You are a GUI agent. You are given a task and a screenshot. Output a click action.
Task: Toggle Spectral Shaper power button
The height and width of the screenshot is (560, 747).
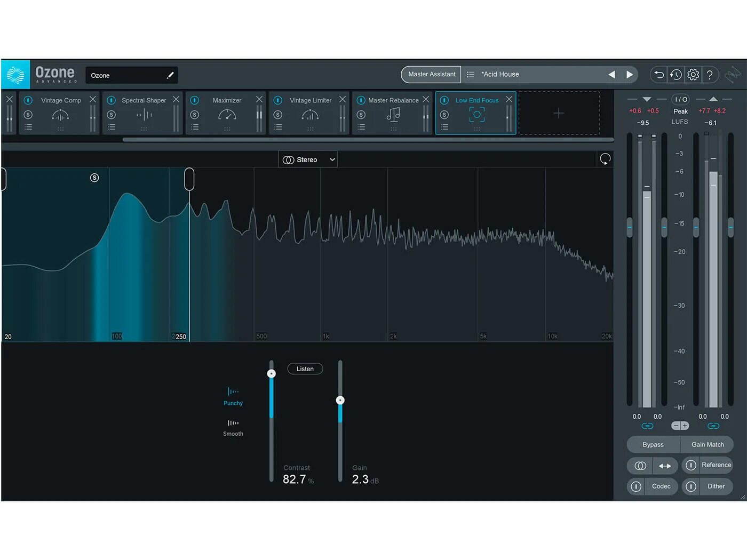click(112, 100)
